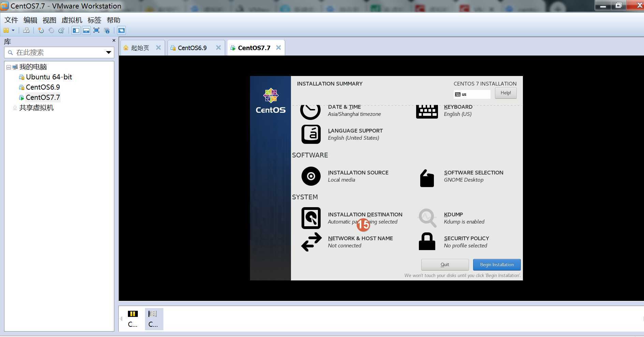Open the 视图 menu
The image size is (644, 337).
click(x=49, y=20)
